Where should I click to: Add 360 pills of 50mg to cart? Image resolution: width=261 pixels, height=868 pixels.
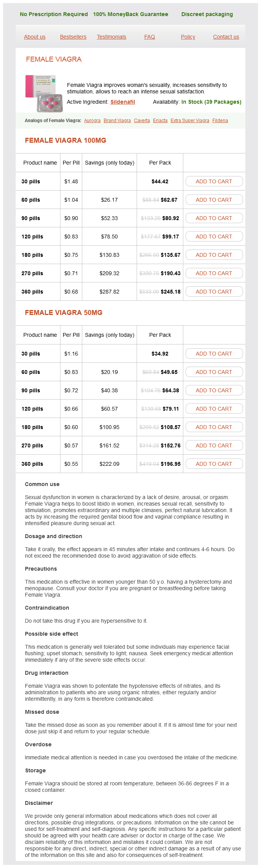(214, 464)
